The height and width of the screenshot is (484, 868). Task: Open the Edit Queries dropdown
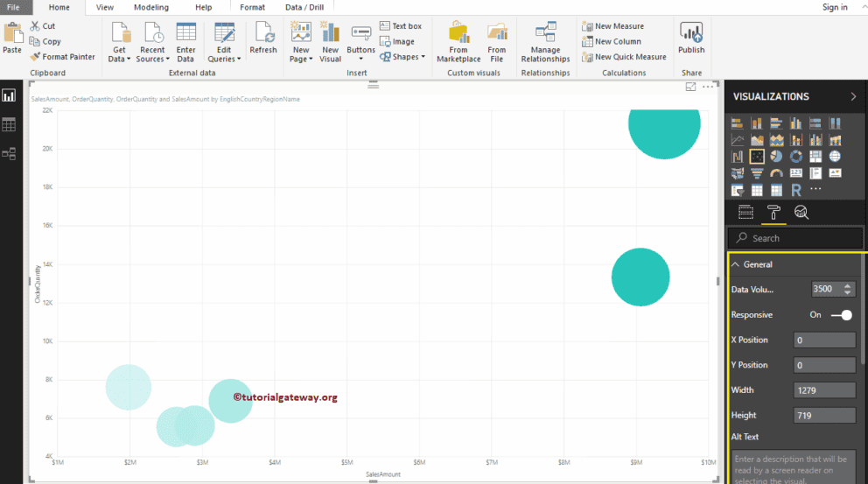pos(224,43)
